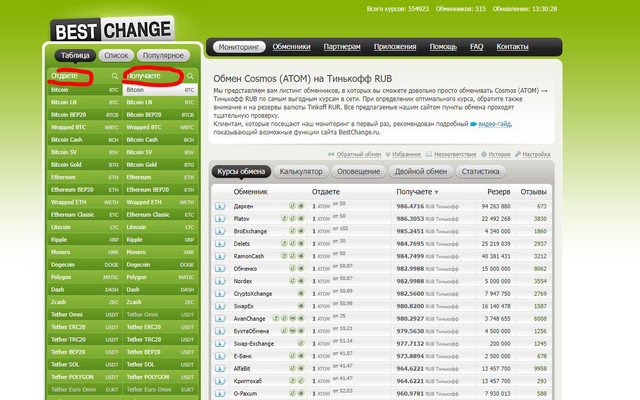The width and height of the screenshot is (640, 400).
Task: Switch to the Популярное view tab
Action: pyautogui.click(x=163, y=56)
